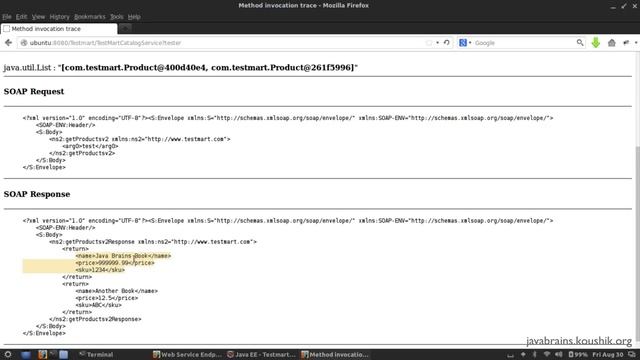Click the magnifier search icon
640x360 pixels.
(x=580, y=42)
